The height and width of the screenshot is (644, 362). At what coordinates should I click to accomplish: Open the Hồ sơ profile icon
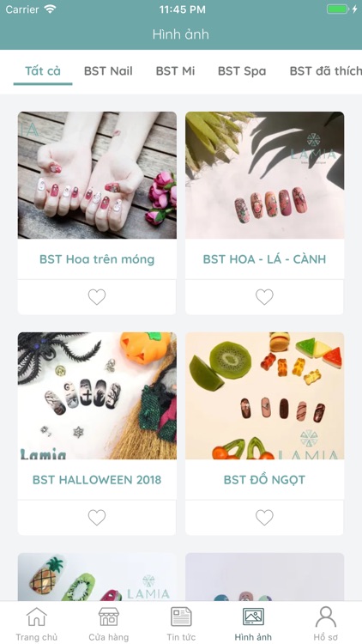325,617
